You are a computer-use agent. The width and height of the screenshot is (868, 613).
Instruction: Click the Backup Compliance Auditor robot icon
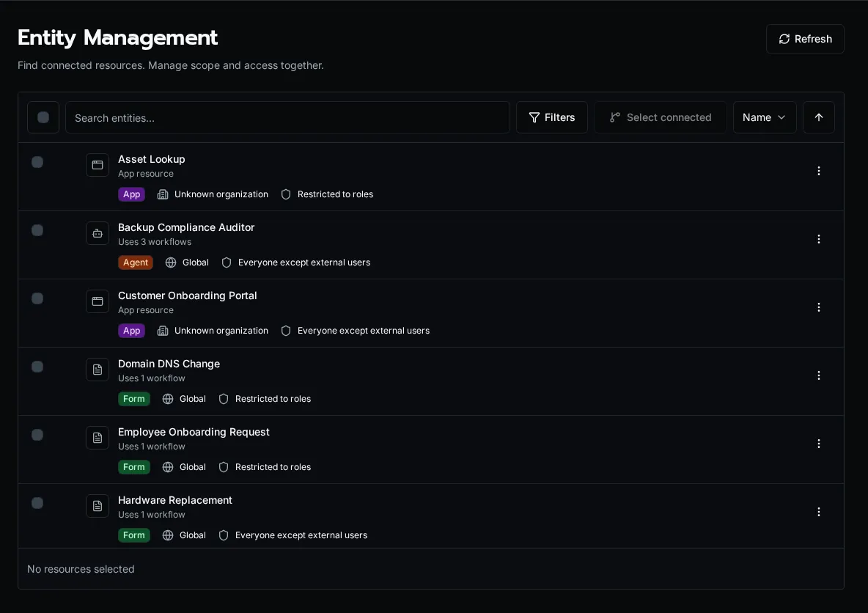(98, 233)
